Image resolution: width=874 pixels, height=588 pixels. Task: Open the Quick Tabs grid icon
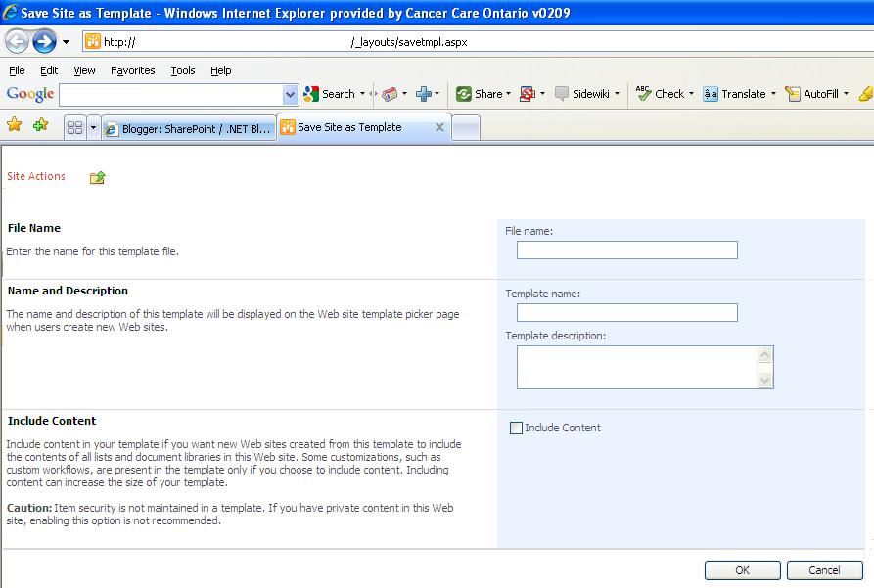coord(74,128)
